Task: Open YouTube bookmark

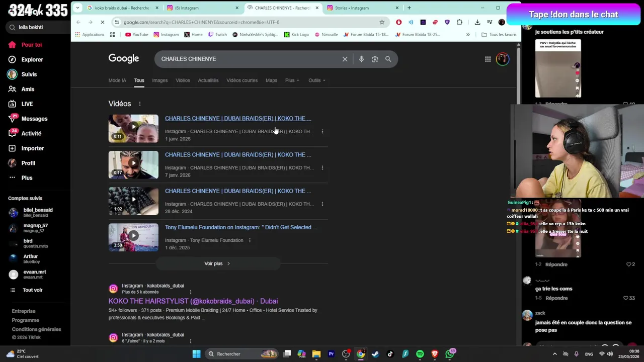Action: [136, 35]
